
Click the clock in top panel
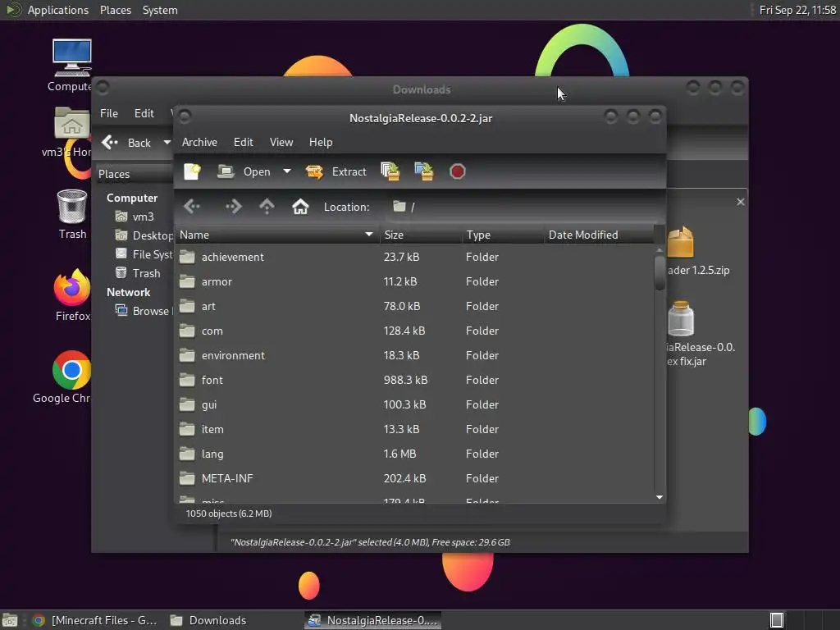tap(797, 10)
